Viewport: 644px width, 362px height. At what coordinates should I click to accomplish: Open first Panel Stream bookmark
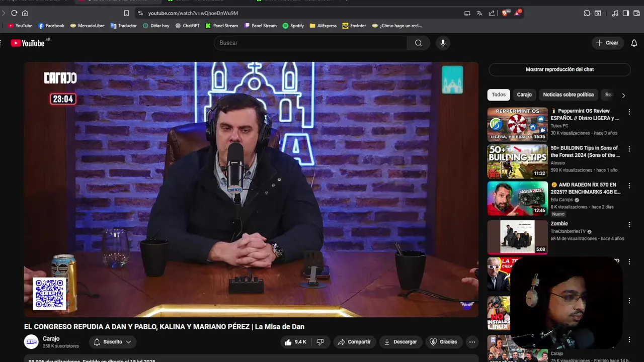click(x=222, y=26)
